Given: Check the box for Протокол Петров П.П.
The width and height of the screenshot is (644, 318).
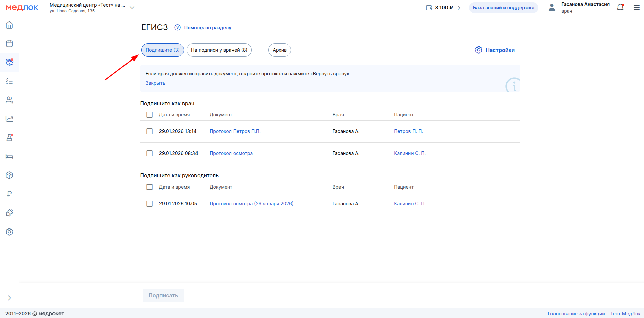Looking at the screenshot, I should [150, 131].
